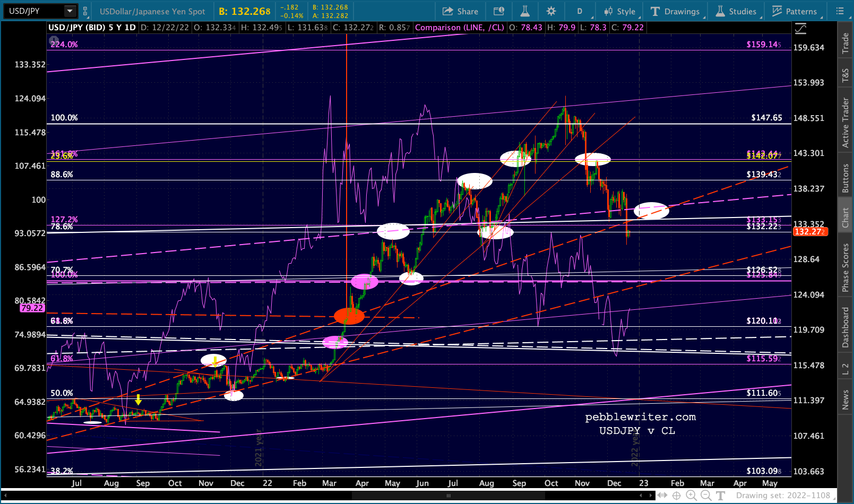Click the $103.09 Fibonacci level label
The width and height of the screenshot is (854, 504).
(x=764, y=471)
